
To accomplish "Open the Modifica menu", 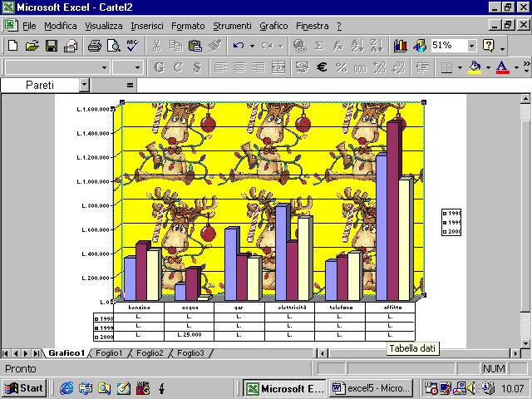I will click(x=61, y=26).
